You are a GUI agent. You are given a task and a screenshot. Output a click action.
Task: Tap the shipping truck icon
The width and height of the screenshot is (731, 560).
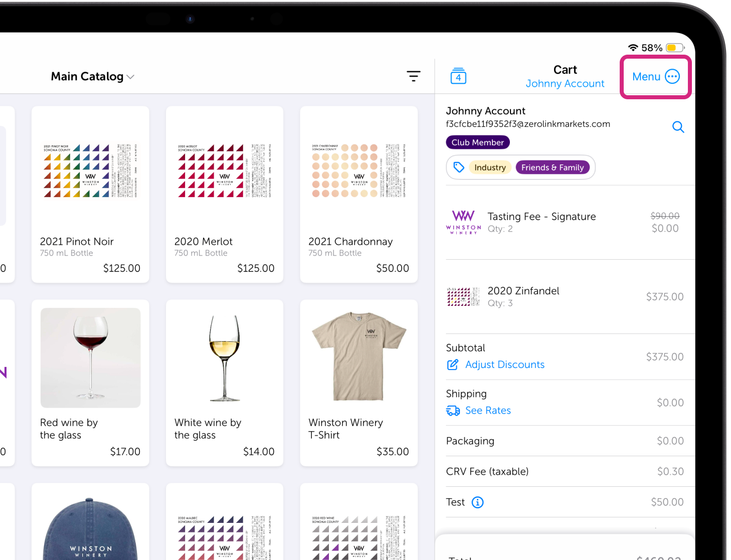point(453,411)
